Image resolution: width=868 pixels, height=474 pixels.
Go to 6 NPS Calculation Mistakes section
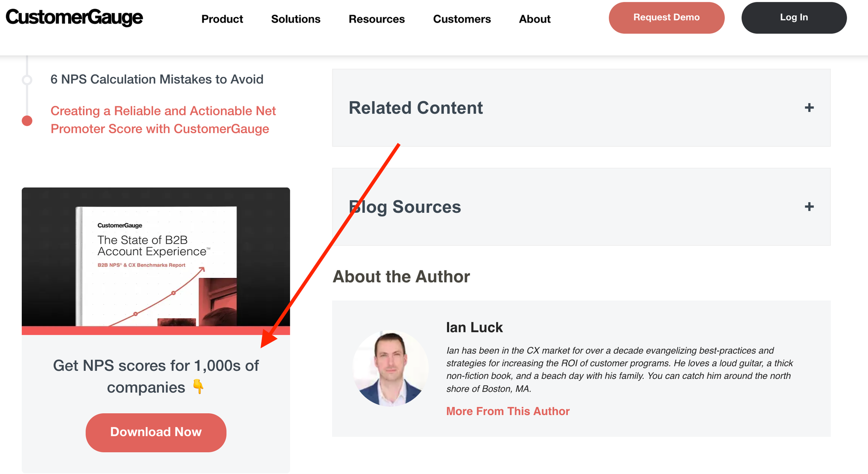pyautogui.click(x=157, y=79)
